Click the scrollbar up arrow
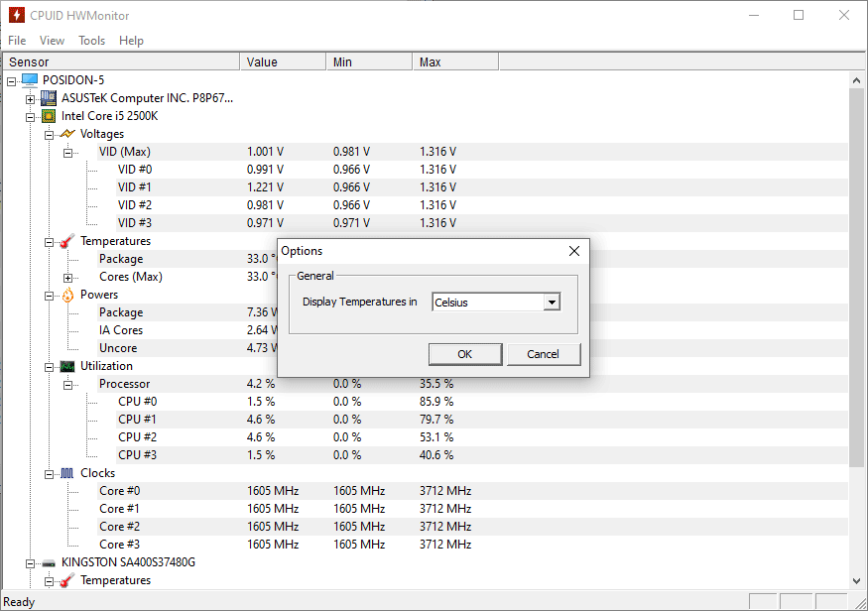The height and width of the screenshot is (611, 868). (856, 80)
